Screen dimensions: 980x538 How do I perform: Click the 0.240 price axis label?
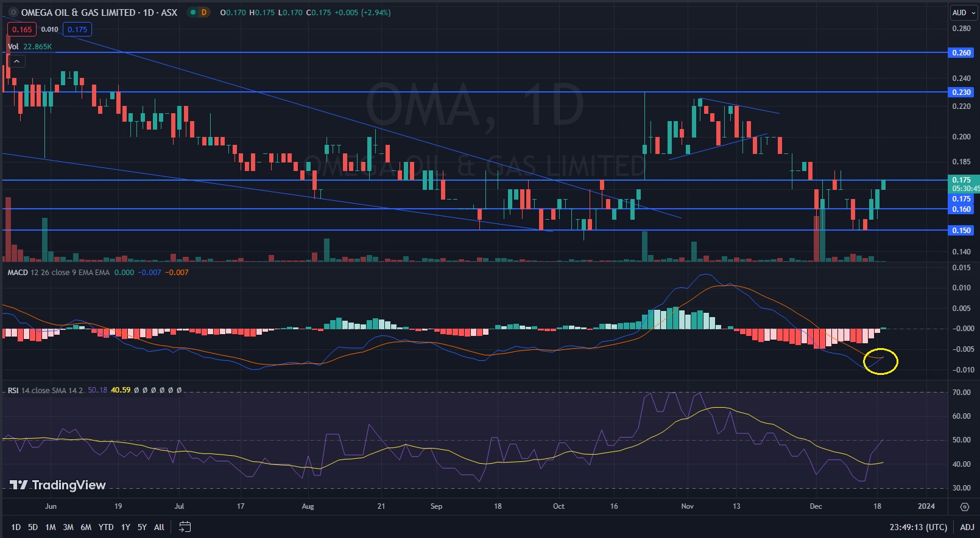coord(961,78)
